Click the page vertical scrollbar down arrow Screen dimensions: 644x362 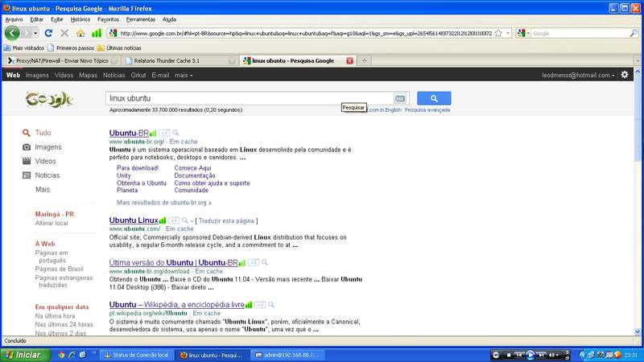pos(638,331)
